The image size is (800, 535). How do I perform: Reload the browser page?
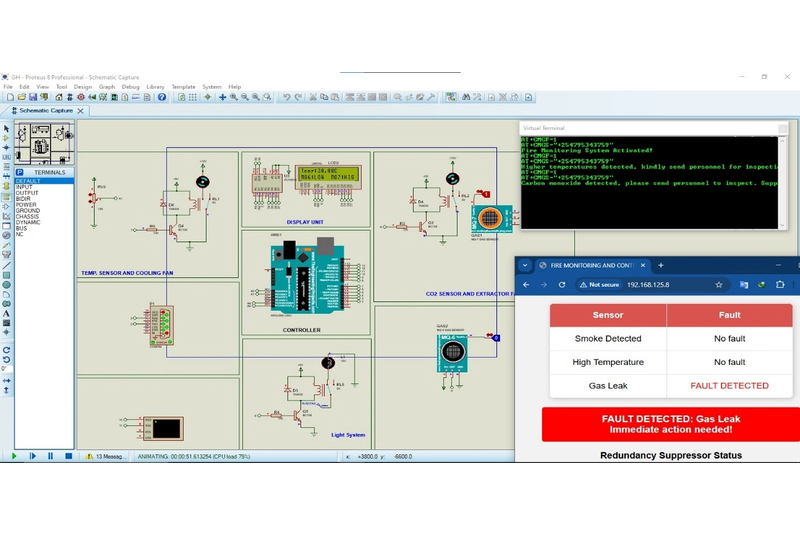pyautogui.click(x=562, y=285)
